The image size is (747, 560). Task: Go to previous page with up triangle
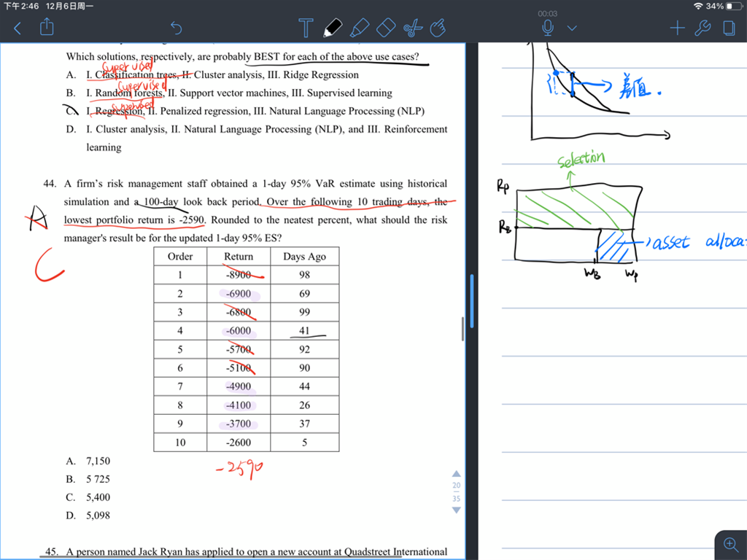[457, 474]
